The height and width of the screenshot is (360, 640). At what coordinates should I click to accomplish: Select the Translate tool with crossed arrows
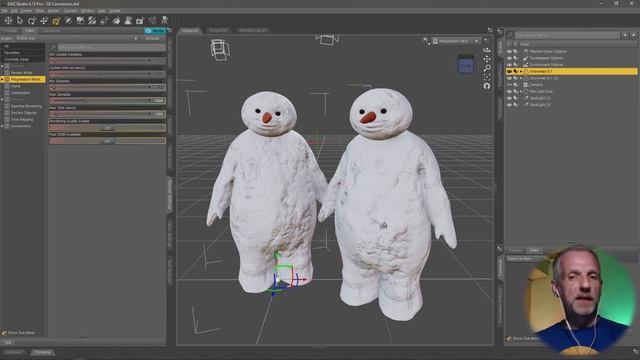(x=44, y=20)
